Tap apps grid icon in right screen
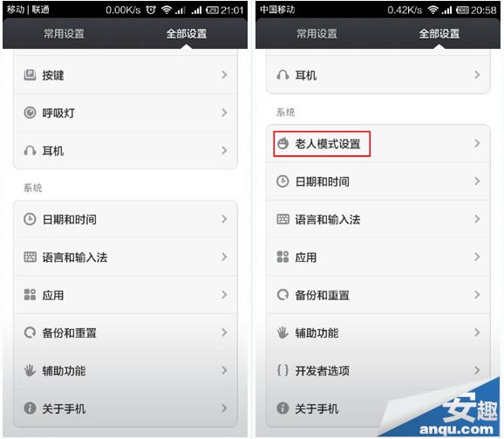The image size is (504, 439). pos(283,257)
